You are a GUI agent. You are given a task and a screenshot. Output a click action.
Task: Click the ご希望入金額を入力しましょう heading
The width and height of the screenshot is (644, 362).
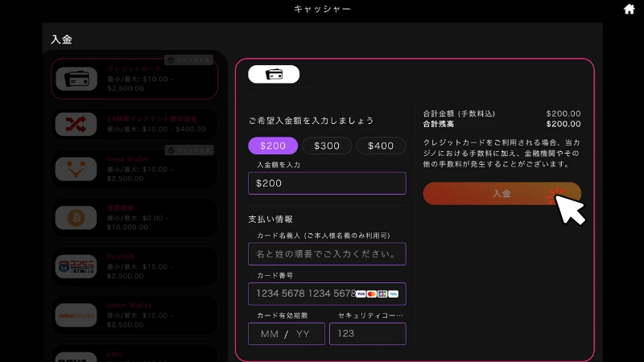pyautogui.click(x=311, y=121)
